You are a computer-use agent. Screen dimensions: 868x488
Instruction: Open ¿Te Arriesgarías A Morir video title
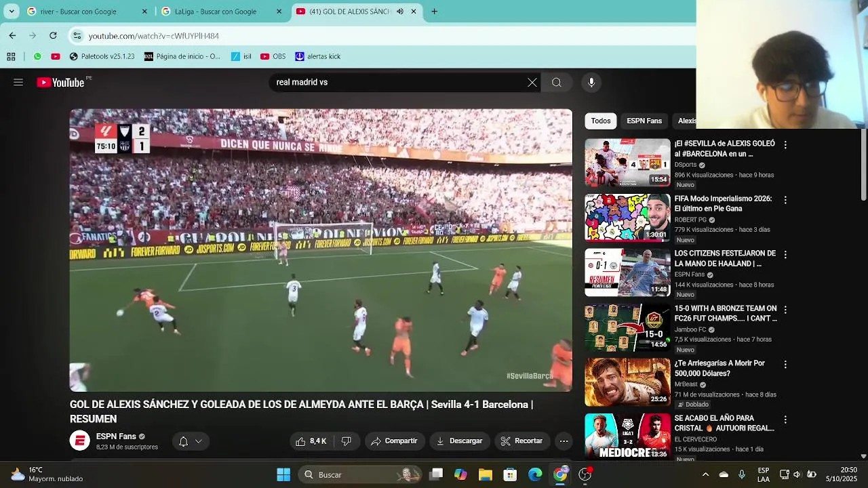pos(719,368)
